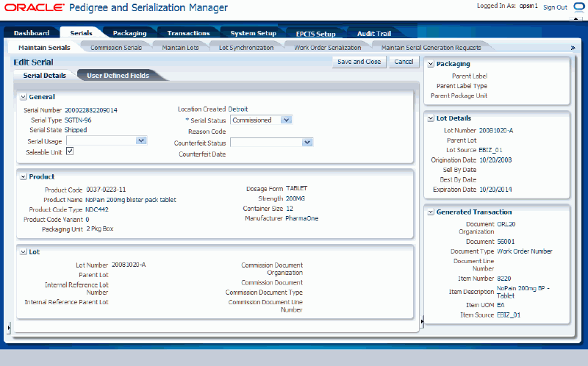Click expiration date 10/20/2014

[495, 190]
